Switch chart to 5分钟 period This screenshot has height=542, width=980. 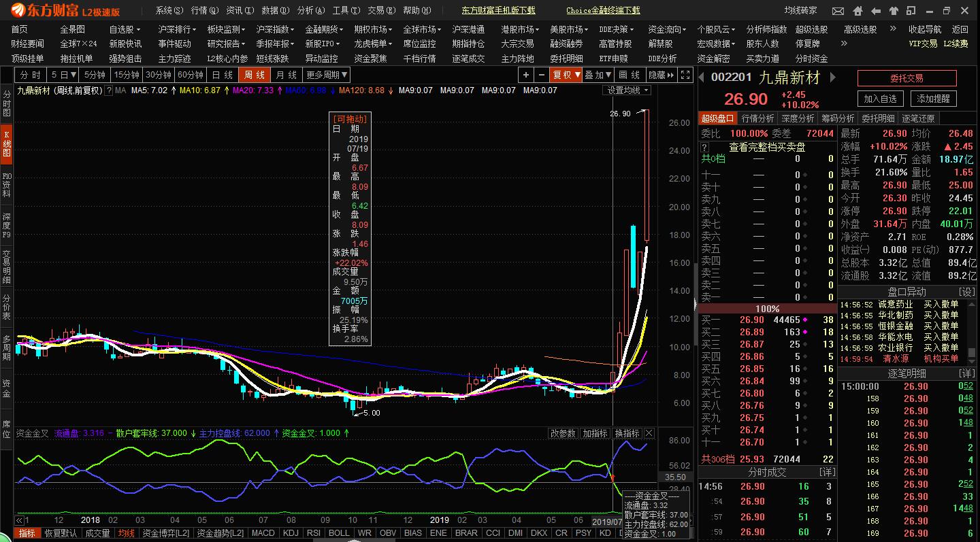[x=95, y=75]
